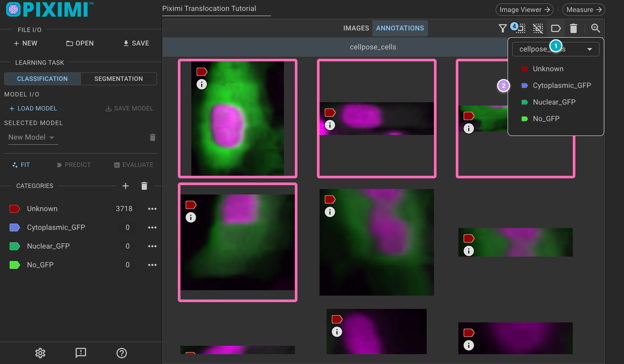Viewport: 624px width, 364px height.
Task: Click the deselect all annotations icon
Action: coord(538,28)
